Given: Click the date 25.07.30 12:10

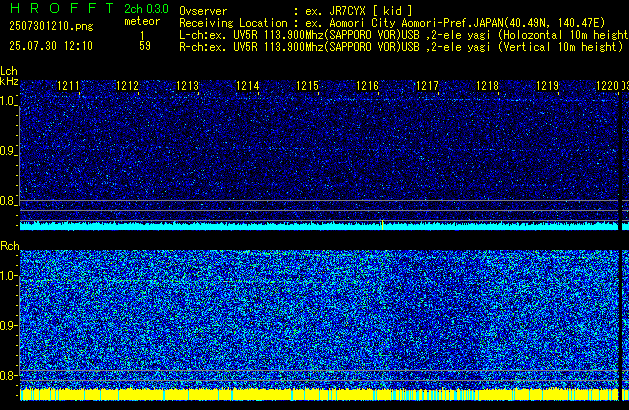Looking at the screenshot, I should pyautogui.click(x=51, y=46).
